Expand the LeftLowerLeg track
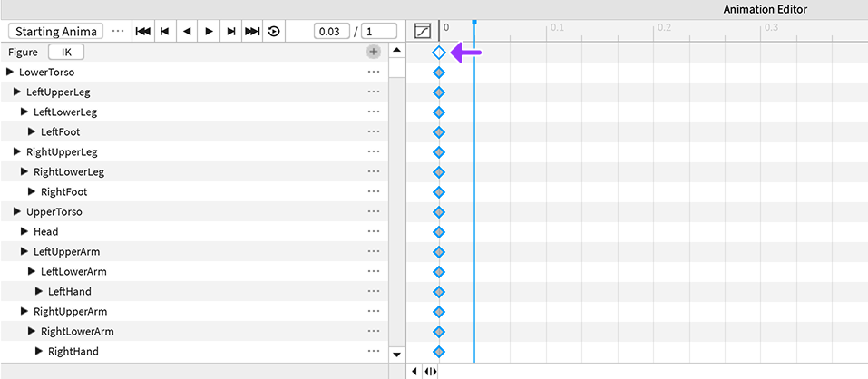Image resolution: width=868 pixels, height=379 pixels. (24, 112)
